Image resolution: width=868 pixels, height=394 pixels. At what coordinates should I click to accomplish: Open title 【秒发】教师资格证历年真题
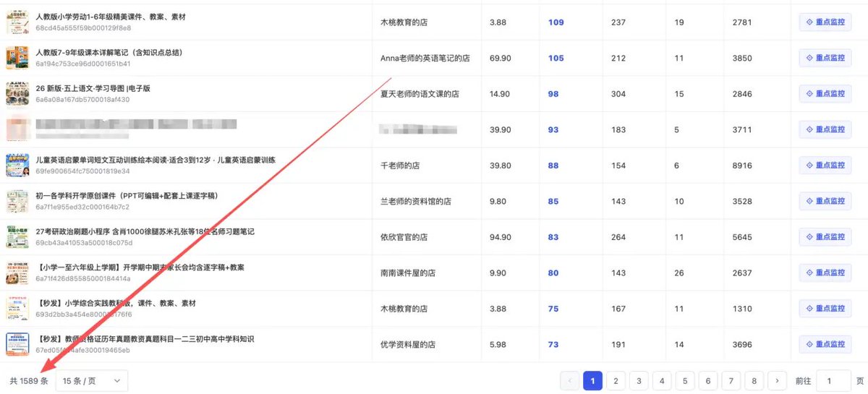click(x=147, y=339)
